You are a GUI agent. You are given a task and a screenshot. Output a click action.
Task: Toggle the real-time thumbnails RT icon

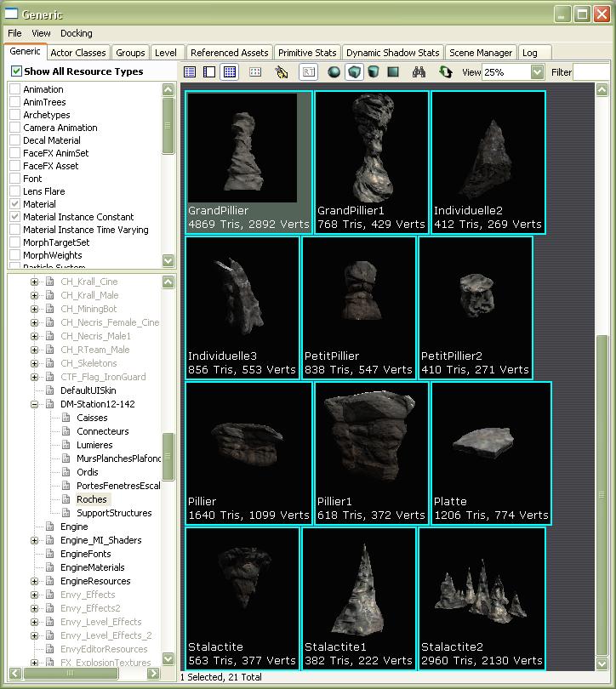pyautogui.click(x=308, y=72)
